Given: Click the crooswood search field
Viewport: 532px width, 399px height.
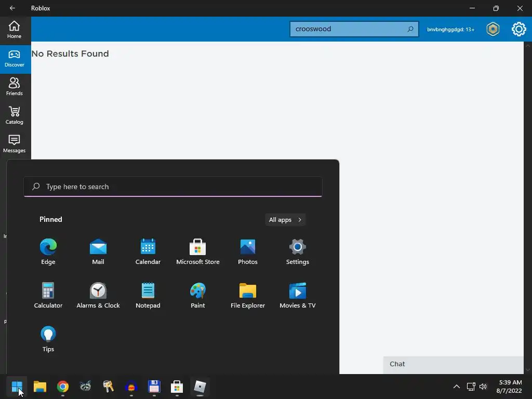Looking at the screenshot, I should coord(354,29).
